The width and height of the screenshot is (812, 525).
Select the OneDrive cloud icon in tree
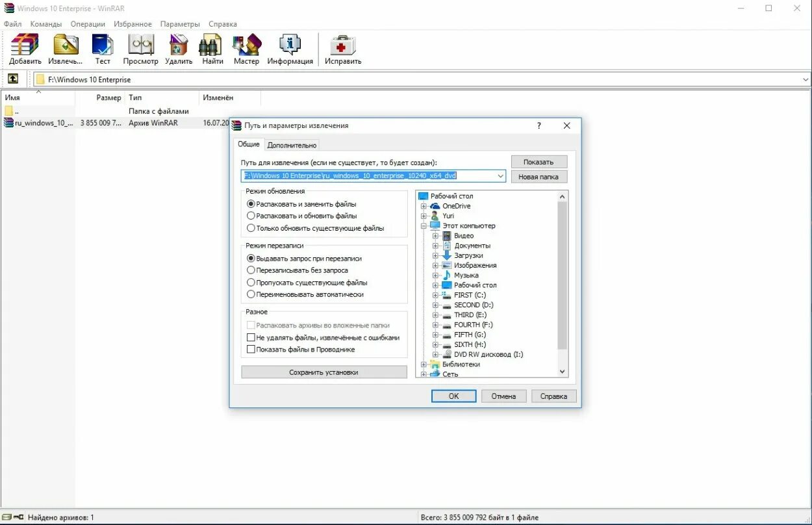(435, 206)
